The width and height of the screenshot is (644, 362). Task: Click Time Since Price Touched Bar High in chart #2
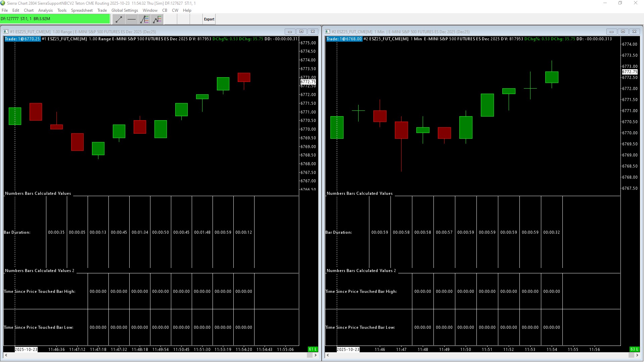point(361,291)
